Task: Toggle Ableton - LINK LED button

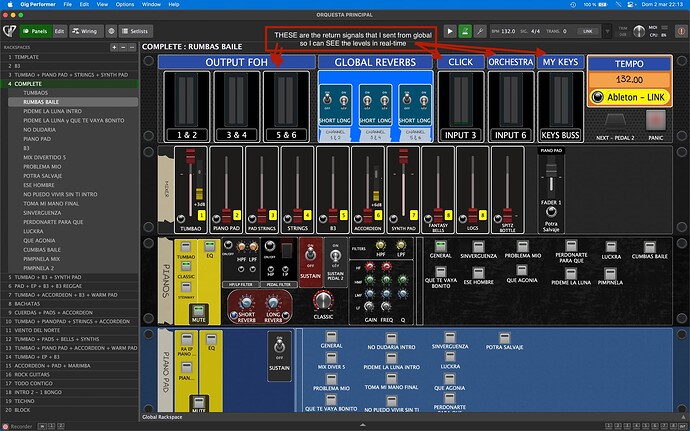Action: [x=597, y=97]
